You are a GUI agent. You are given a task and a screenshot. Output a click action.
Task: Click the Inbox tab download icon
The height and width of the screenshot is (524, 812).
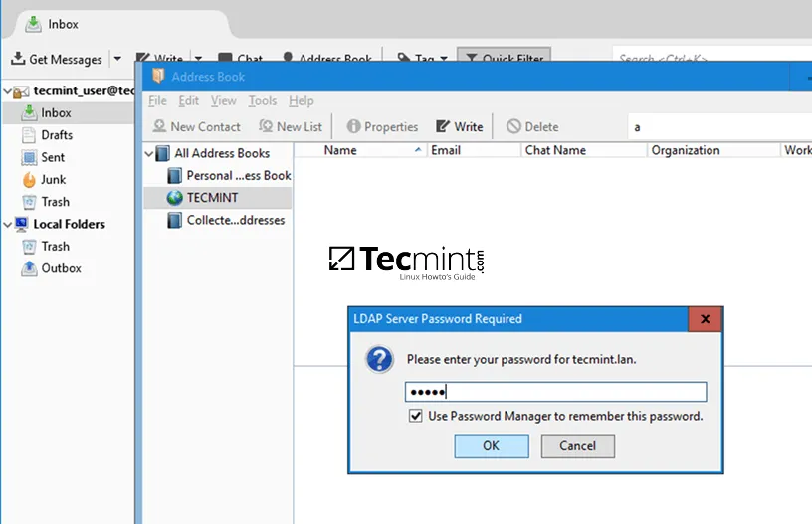[34, 24]
